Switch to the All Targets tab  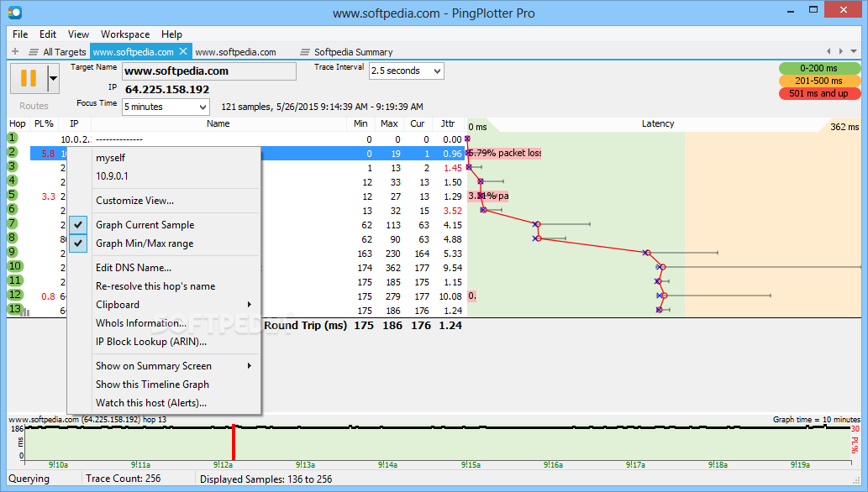(x=58, y=52)
